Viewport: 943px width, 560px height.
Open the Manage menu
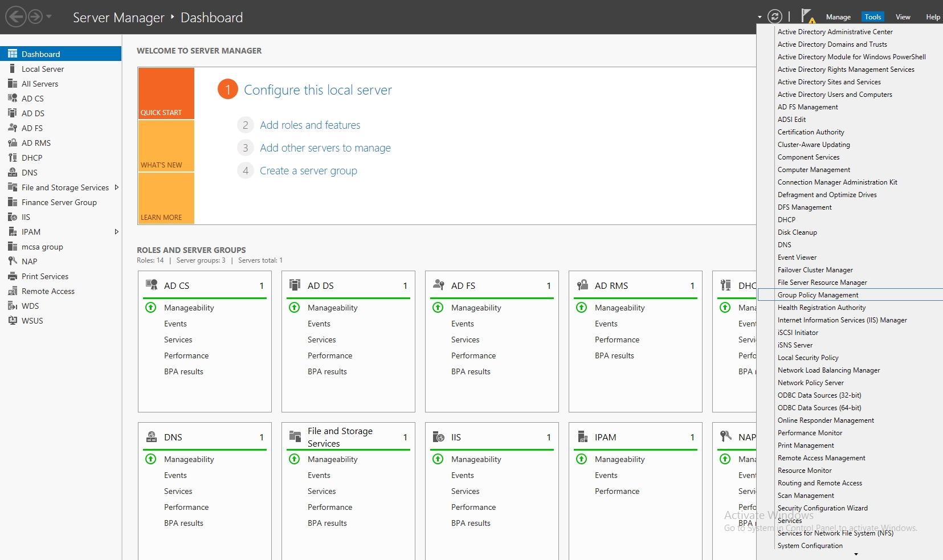838,17
